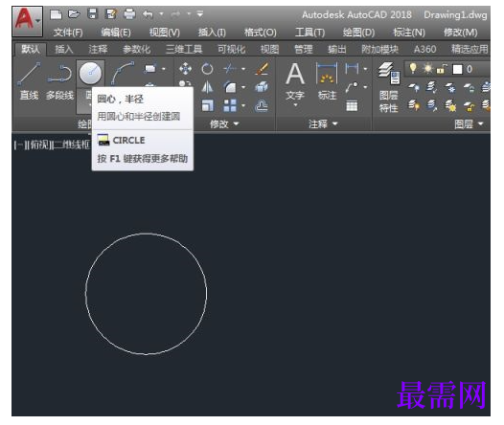The height and width of the screenshot is (425, 504).
Task: Click the Save icon in quick access toolbar
Action: click(93, 13)
